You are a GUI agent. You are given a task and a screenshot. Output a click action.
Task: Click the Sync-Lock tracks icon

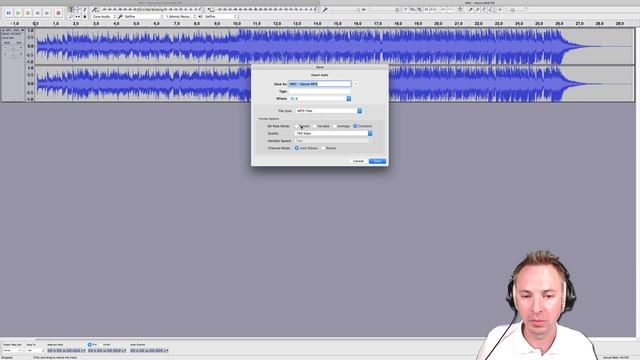(x=460, y=9)
